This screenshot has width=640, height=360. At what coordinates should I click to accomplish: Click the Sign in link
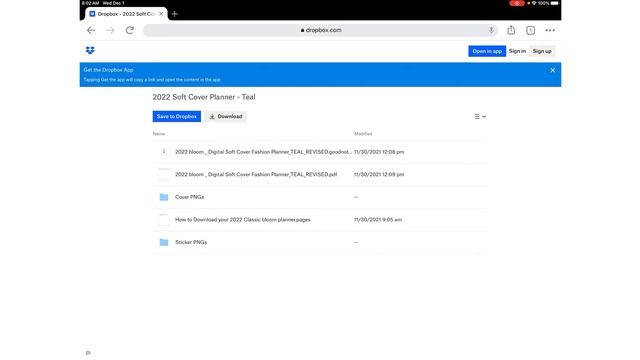517,51
